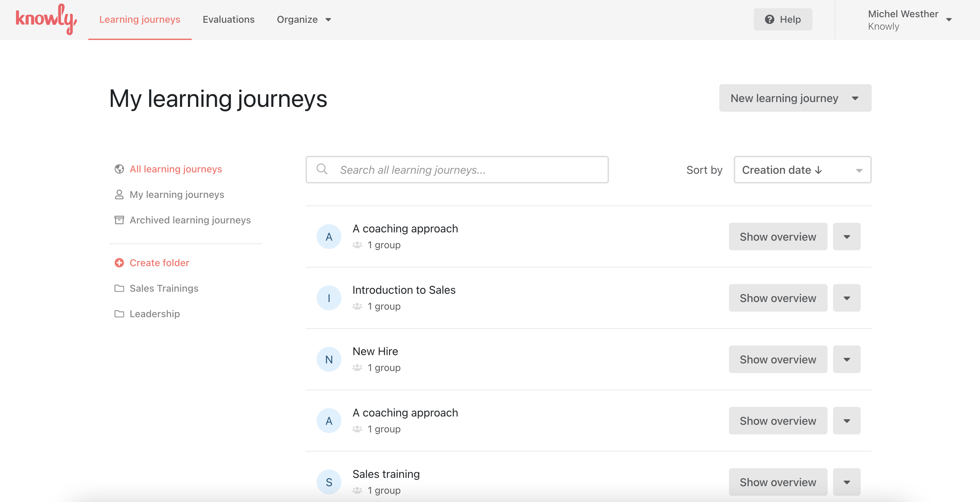Click the question mark Help icon
980x502 pixels.
point(769,19)
